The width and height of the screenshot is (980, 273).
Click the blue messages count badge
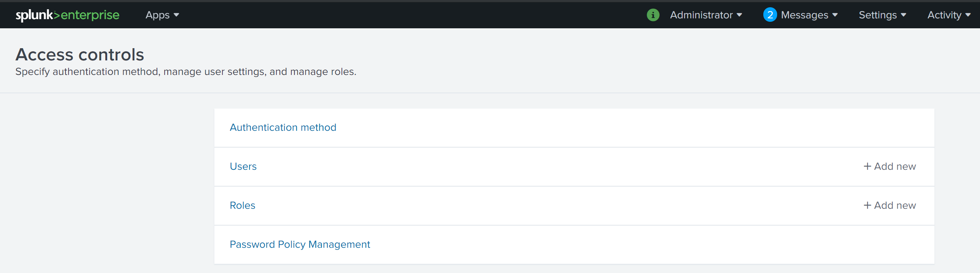tap(770, 15)
